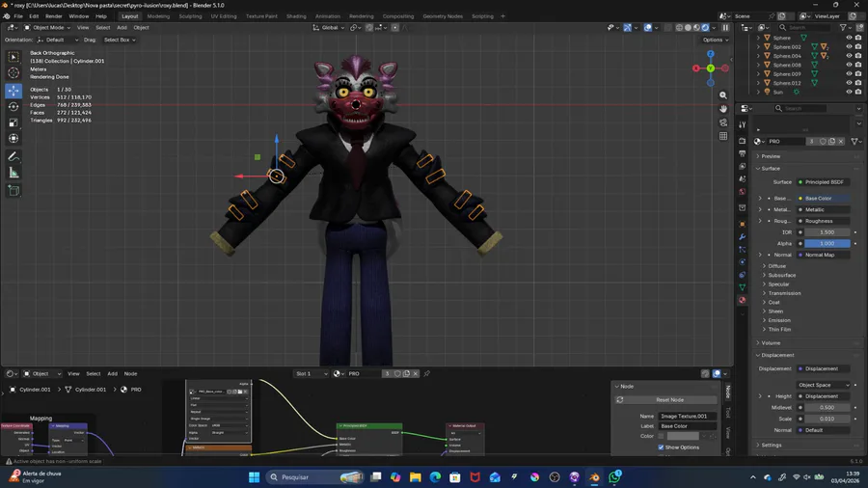Pick the Annotate tool
The width and height of the screenshot is (868, 488).
pyautogui.click(x=14, y=156)
